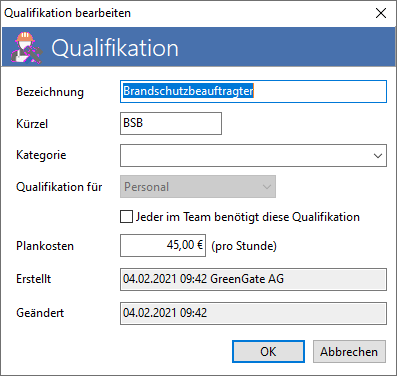Image resolution: width=397 pixels, height=376 pixels.
Task: Click the Kürzel field containing BSB
Action: [x=171, y=123]
